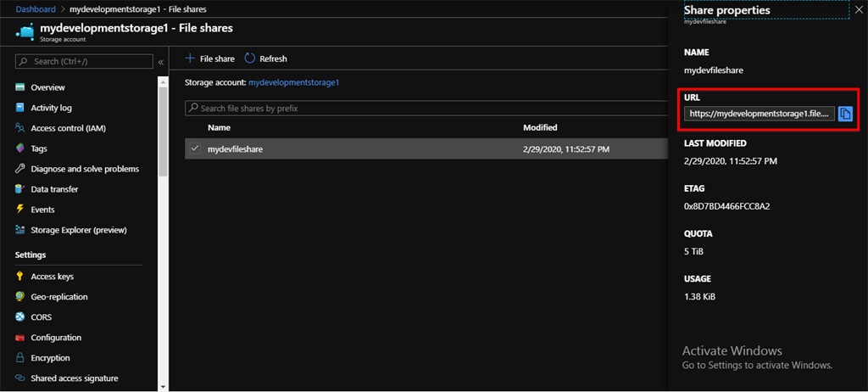Click the Encryption padlock icon
The height and width of the screenshot is (392, 868).
tap(20, 357)
